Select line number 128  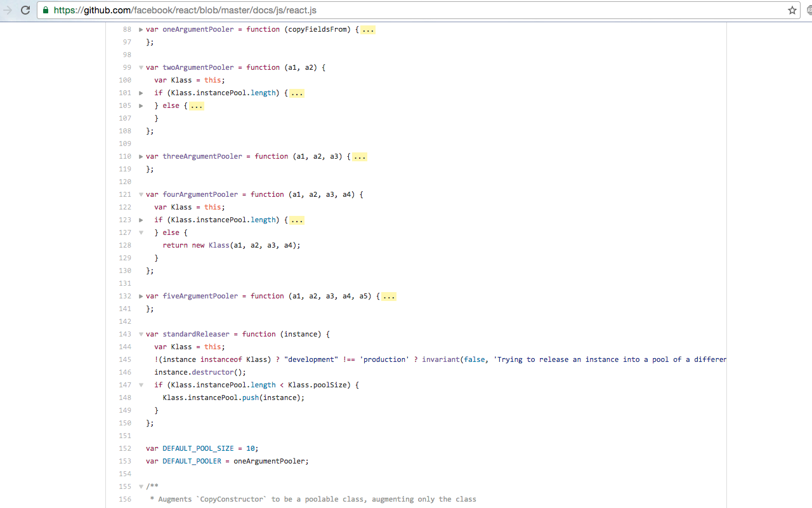coord(125,245)
